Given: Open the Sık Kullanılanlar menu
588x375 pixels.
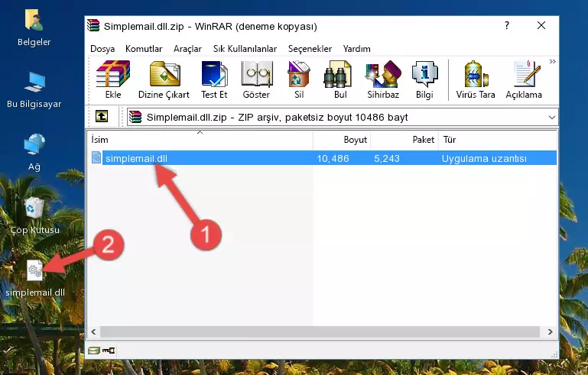Looking at the screenshot, I should 245,49.
